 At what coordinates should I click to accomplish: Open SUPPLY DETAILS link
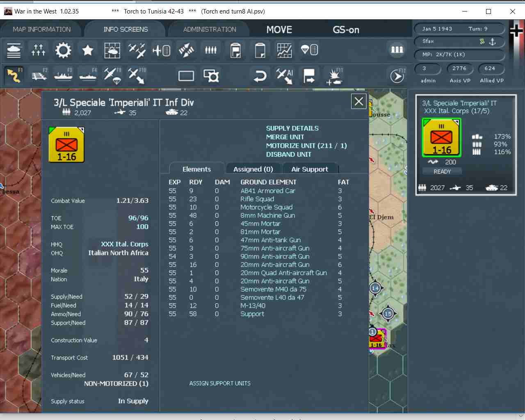coord(292,128)
